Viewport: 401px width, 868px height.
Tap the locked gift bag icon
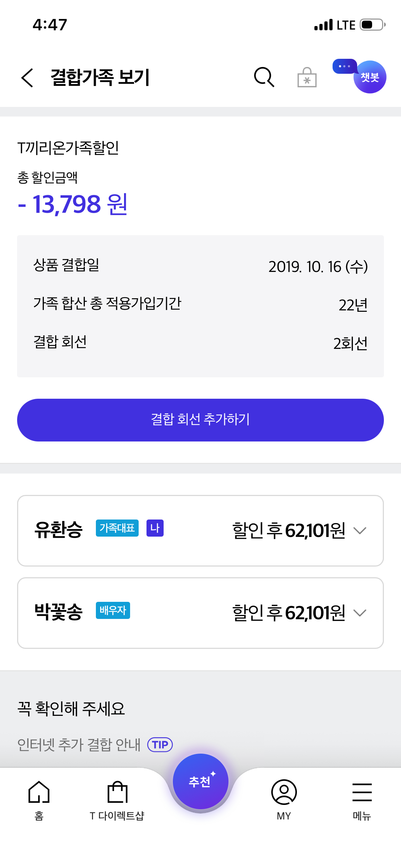pos(307,77)
